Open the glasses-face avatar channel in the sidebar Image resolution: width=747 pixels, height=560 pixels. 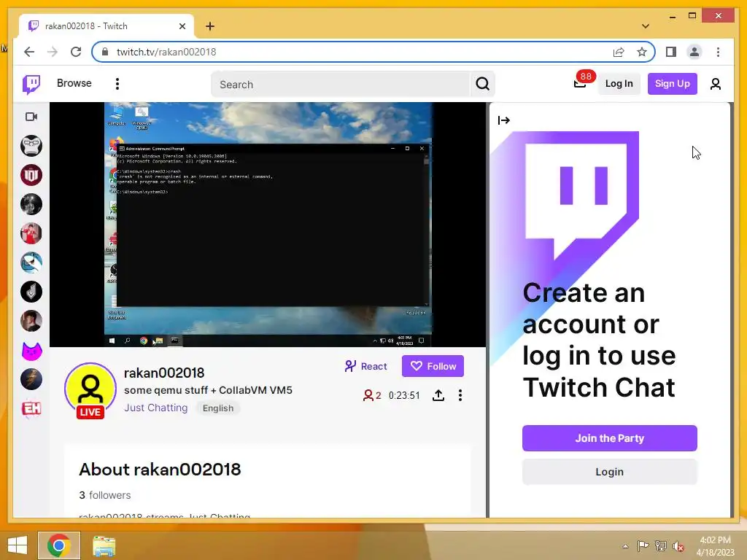tap(31, 146)
